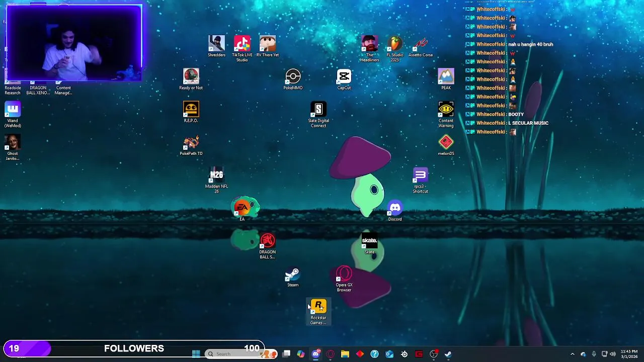This screenshot has height=362, width=644.
Task: Click the webcam overlay thumbnail
Action: click(x=74, y=43)
